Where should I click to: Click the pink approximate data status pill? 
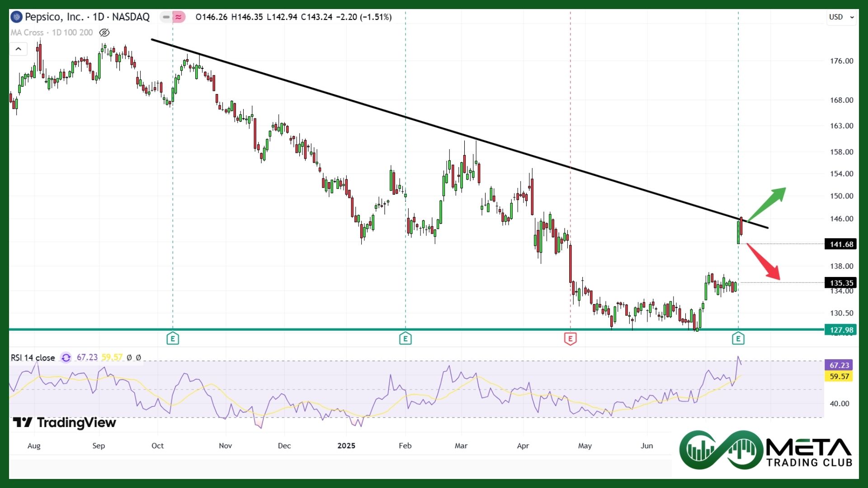pos(179,17)
